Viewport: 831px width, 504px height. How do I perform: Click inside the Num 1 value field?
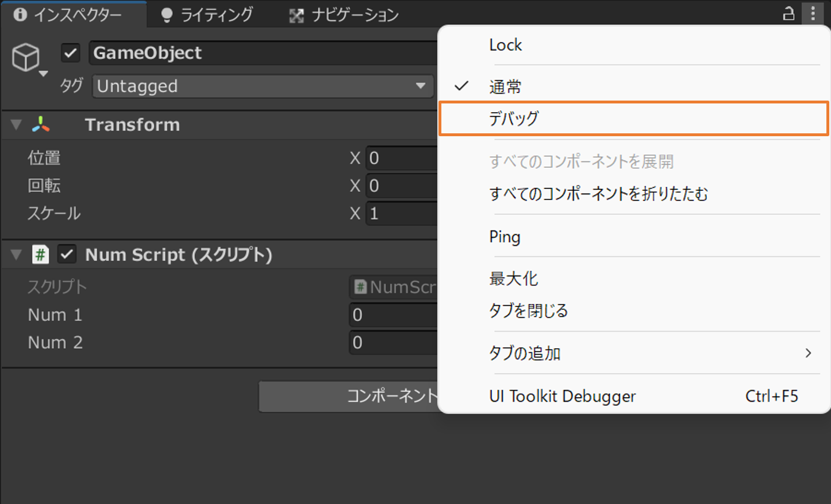point(391,314)
